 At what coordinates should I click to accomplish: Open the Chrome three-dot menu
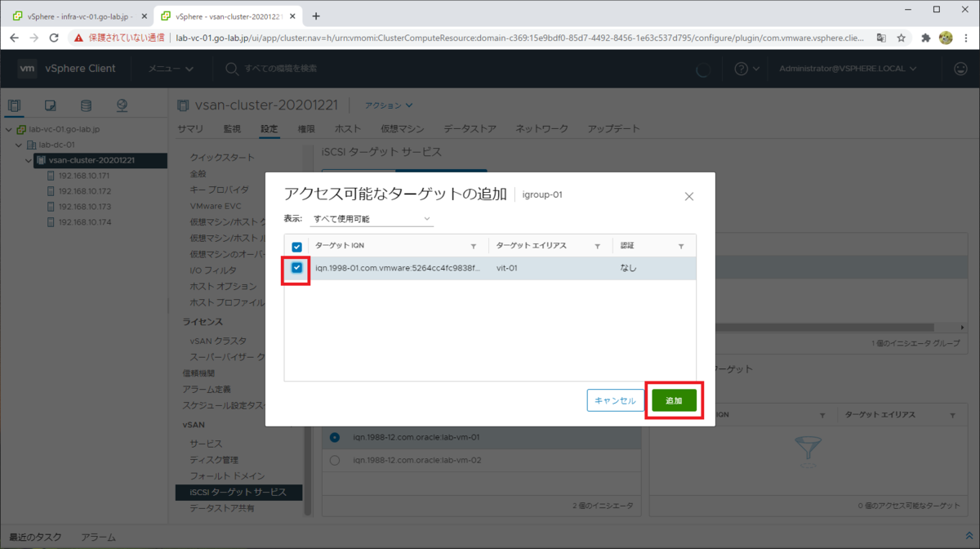coord(967,38)
